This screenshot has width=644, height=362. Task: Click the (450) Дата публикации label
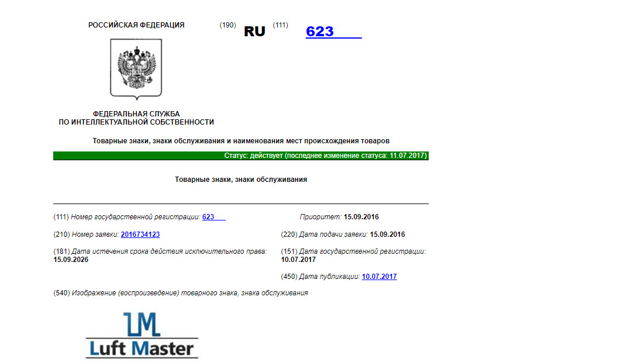click(321, 277)
